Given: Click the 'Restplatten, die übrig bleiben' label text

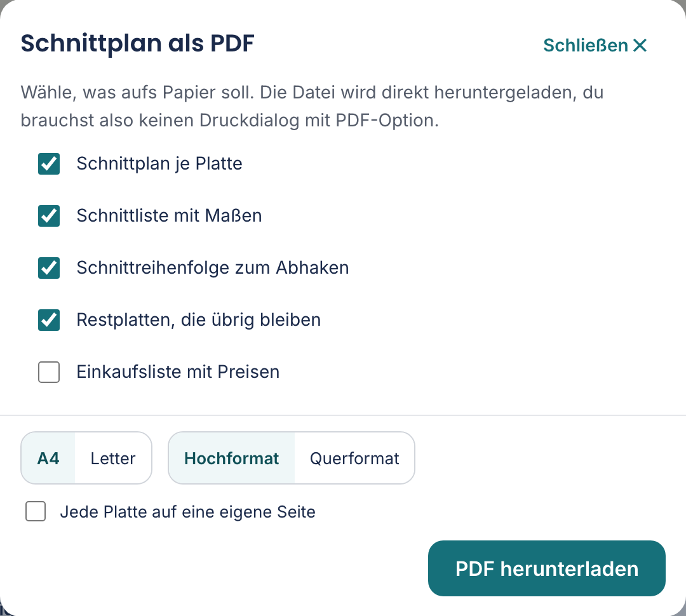Looking at the screenshot, I should 199,320.
